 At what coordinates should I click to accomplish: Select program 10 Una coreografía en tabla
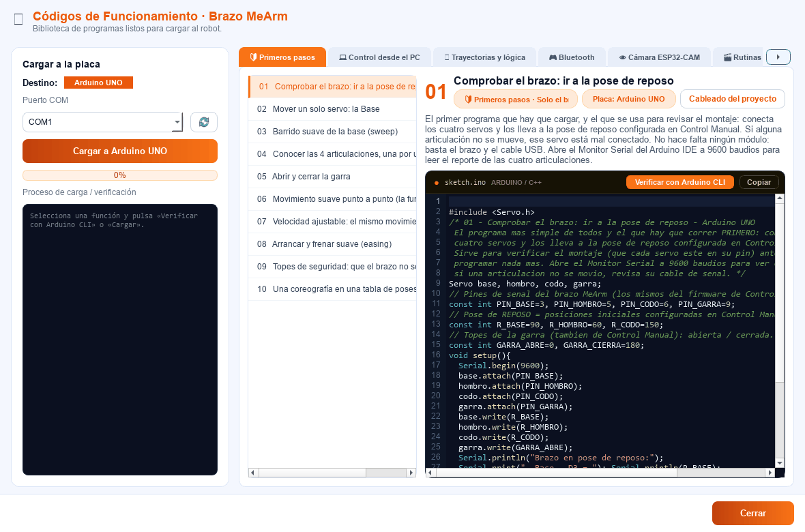332,289
